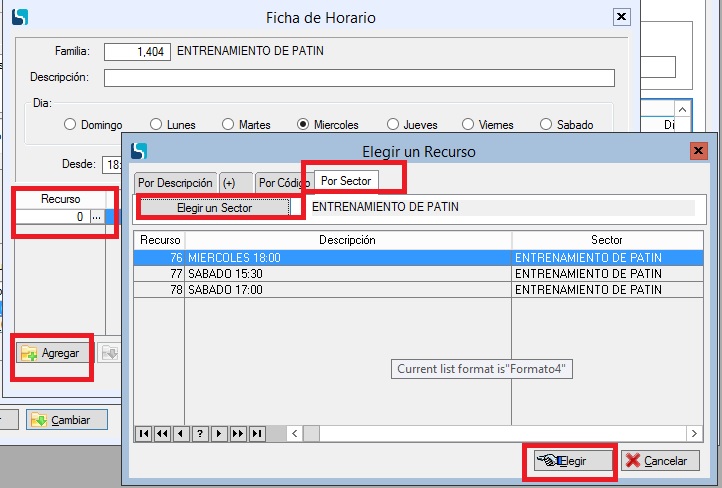Go to last record in navigator
This screenshot has width=722, height=488.
point(257,434)
